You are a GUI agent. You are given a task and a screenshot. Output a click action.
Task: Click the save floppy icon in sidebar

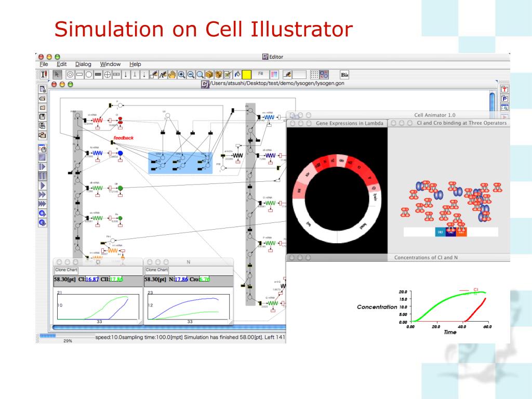43,117
